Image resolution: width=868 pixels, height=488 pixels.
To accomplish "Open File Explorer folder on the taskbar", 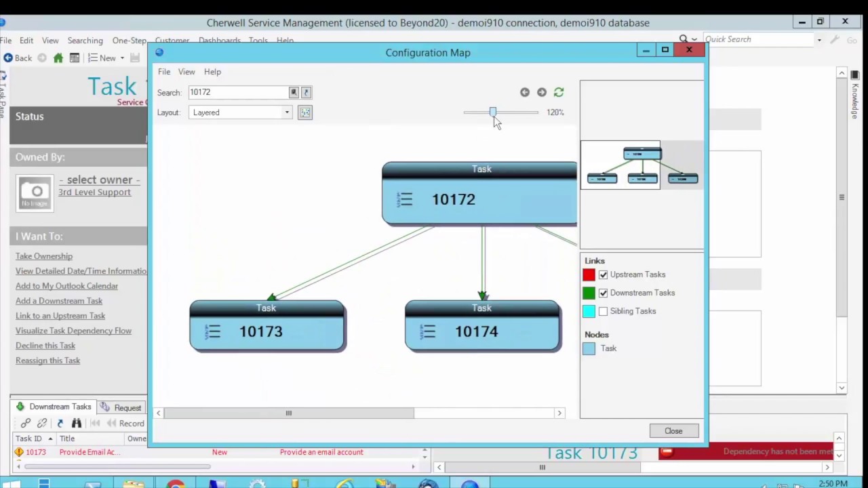I will tap(134, 483).
